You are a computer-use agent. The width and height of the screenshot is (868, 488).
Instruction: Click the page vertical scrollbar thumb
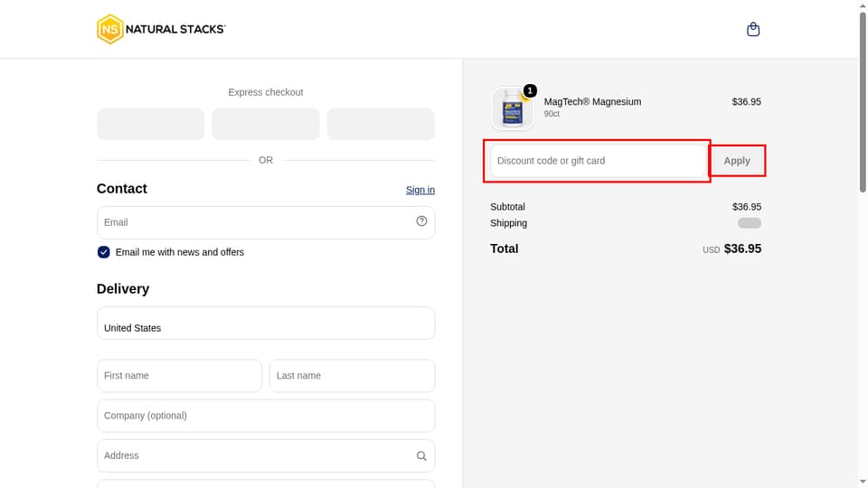(x=863, y=102)
